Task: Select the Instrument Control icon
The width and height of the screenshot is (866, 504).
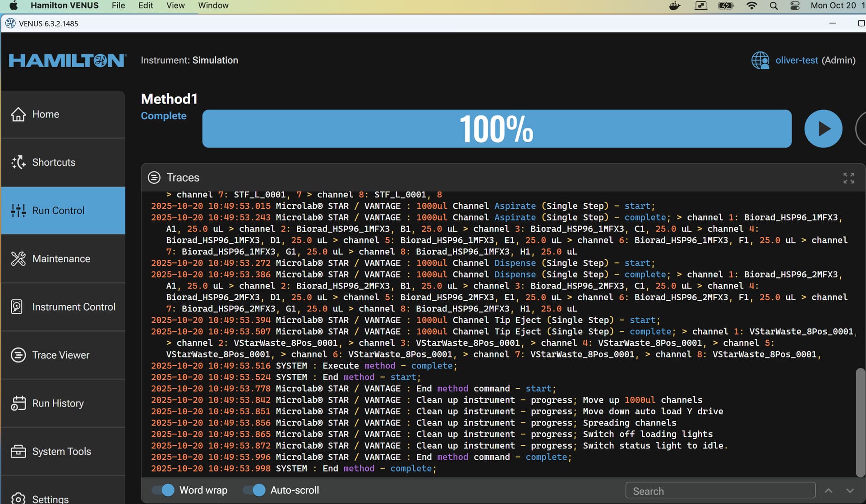Action: click(17, 307)
